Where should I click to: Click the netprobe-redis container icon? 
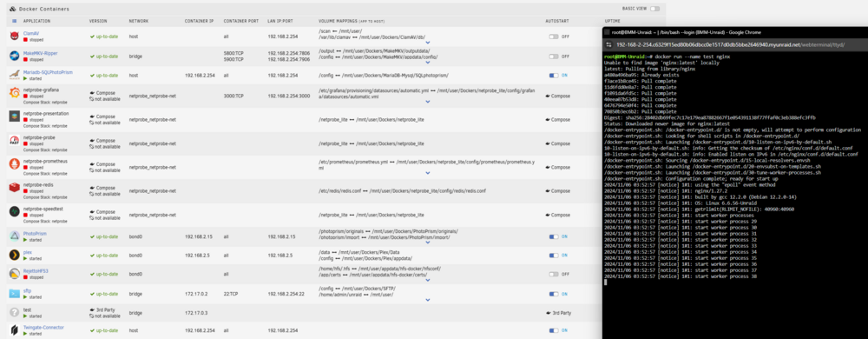(15, 188)
